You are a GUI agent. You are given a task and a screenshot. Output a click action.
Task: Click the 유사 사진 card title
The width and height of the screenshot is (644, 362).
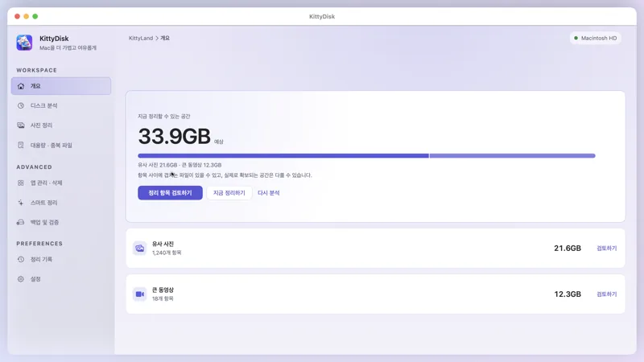point(163,244)
